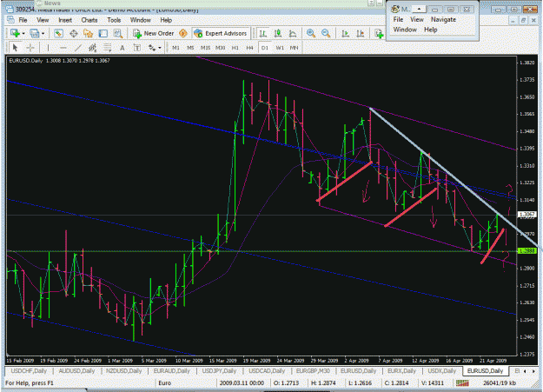Open the Data Window icon
Image resolution: width=543 pixels, height=392 pixels.
pyautogui.click(x=74, y=33)
